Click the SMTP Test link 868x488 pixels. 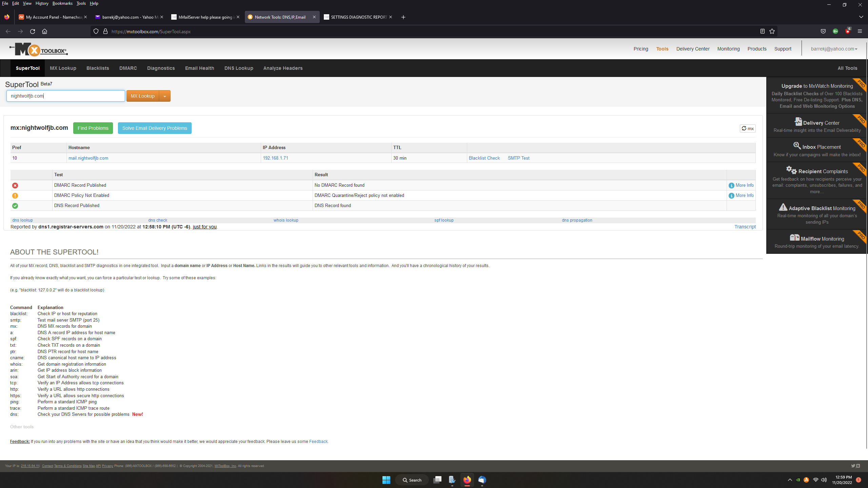point(518,158)
